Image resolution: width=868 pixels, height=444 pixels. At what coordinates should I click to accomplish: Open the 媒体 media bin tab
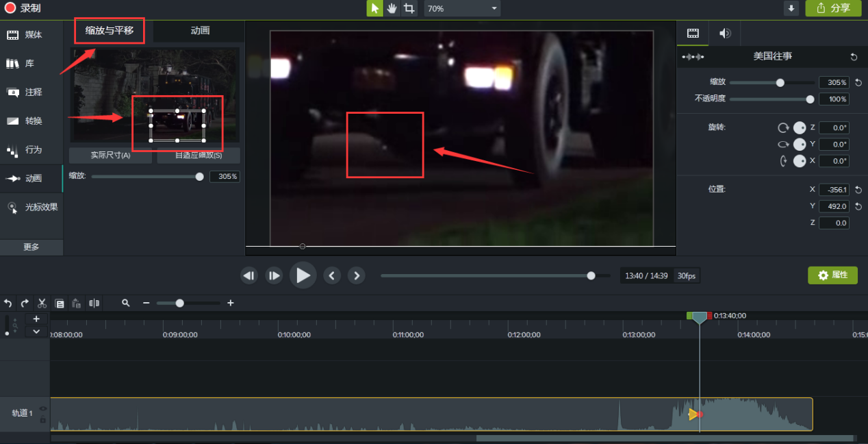pos(31,35)
